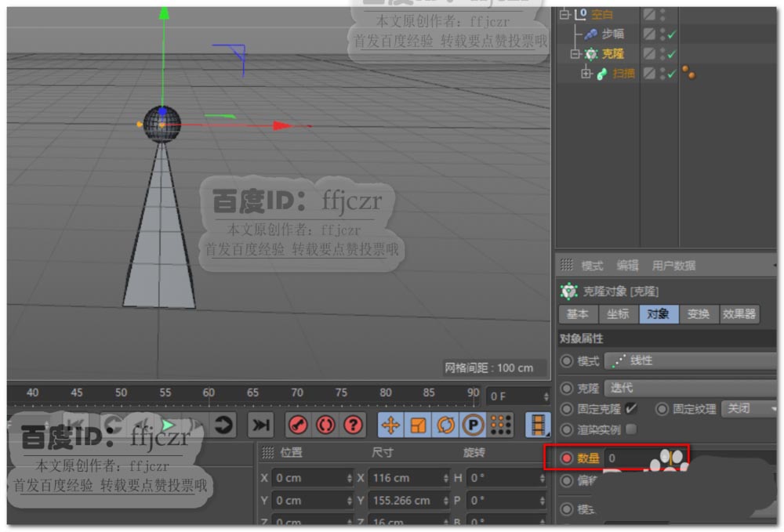Toggle parameter keyframing P icon
The width and height of the screenshot is (784, 532).
[x=473, y=425]
